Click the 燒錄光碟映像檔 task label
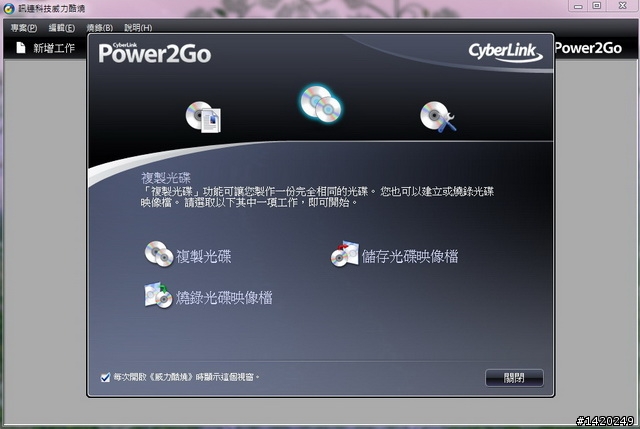The width and height of the screenshot is (640, 429). 224,298
